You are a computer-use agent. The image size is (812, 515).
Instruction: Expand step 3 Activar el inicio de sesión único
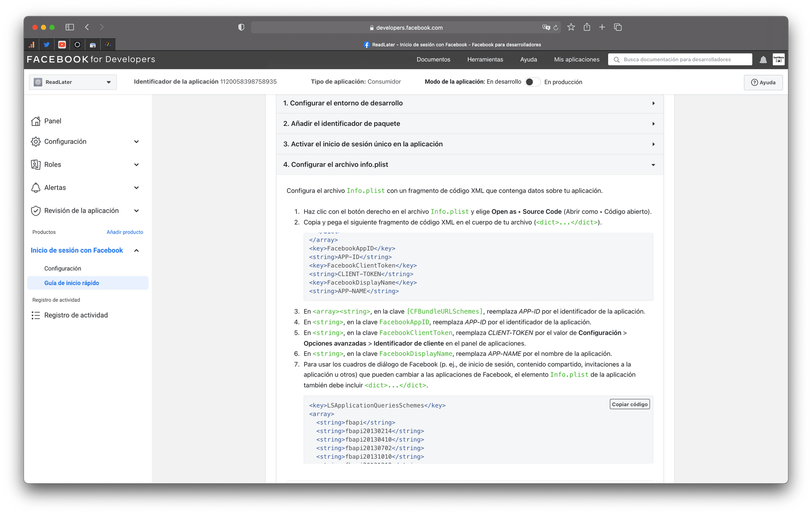[470, 144]
